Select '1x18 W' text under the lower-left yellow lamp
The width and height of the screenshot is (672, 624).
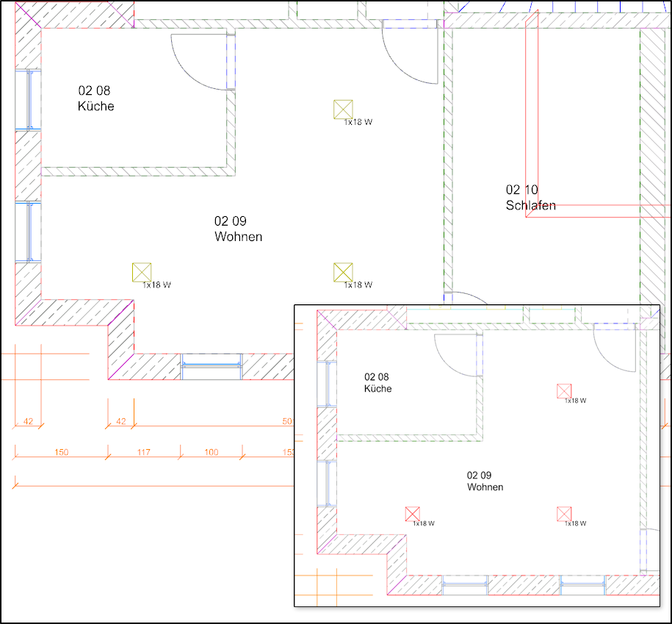point(157,284)
